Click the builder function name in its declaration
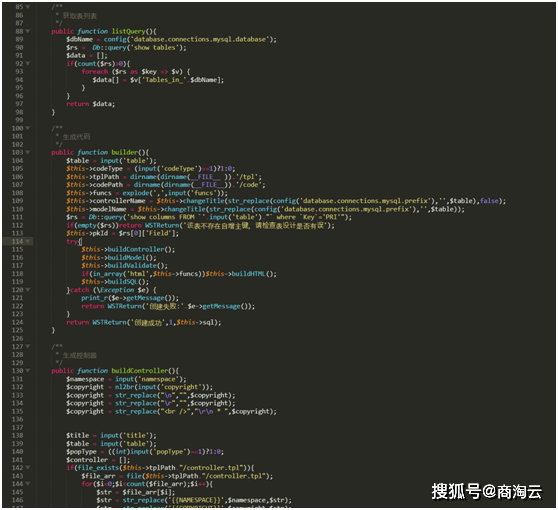Image resolution: width=558 pixels, height=510 pixels. click(x=125, y=152)
